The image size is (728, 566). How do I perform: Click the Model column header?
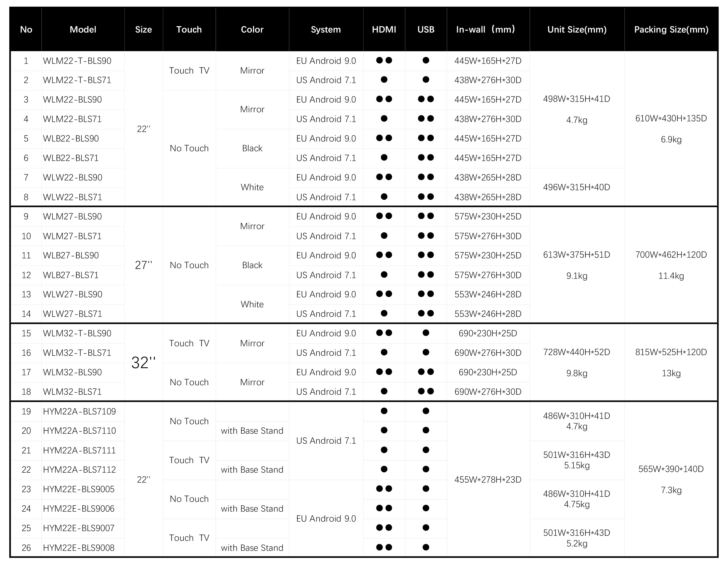83,29
